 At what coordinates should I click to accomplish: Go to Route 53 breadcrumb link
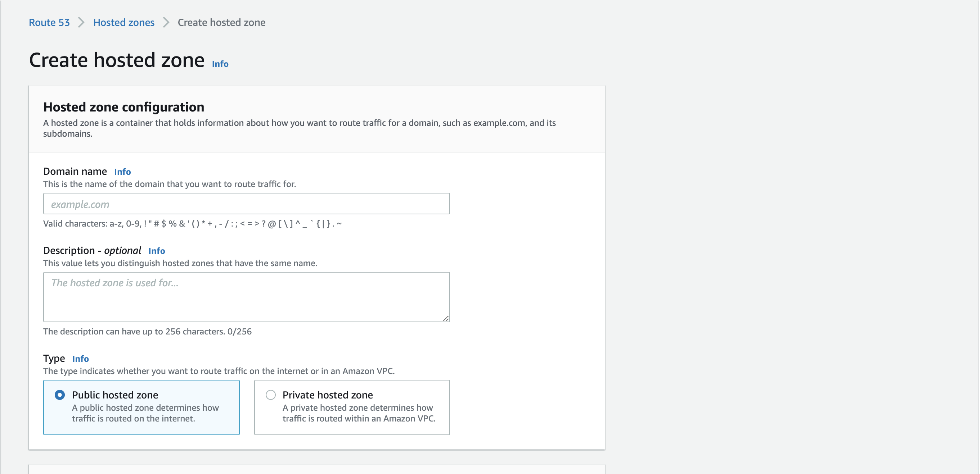click(49, 22)
